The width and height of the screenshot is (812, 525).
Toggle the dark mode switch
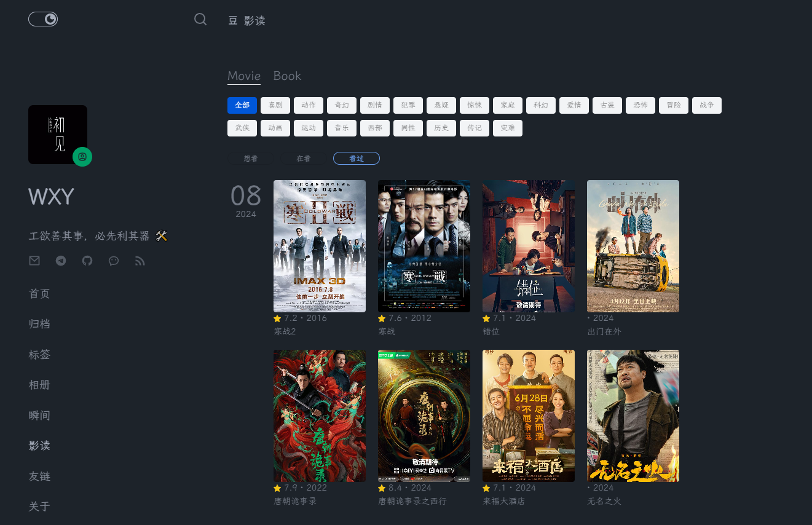coord(43,20)
